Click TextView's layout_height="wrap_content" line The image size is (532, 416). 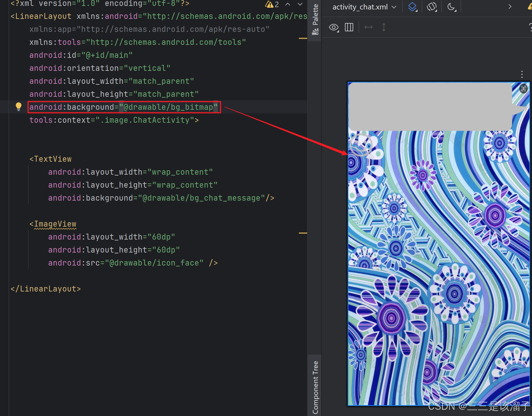[133, 185]
